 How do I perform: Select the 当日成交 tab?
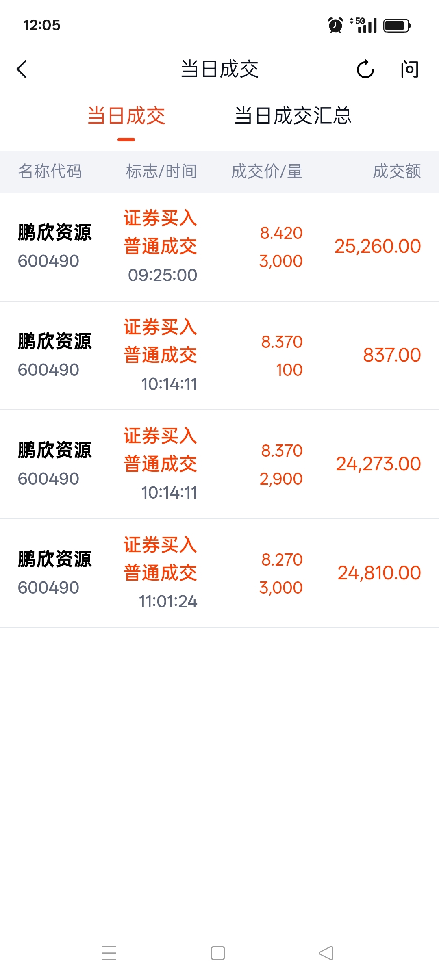pyautogui.click(x=126, y=116)
